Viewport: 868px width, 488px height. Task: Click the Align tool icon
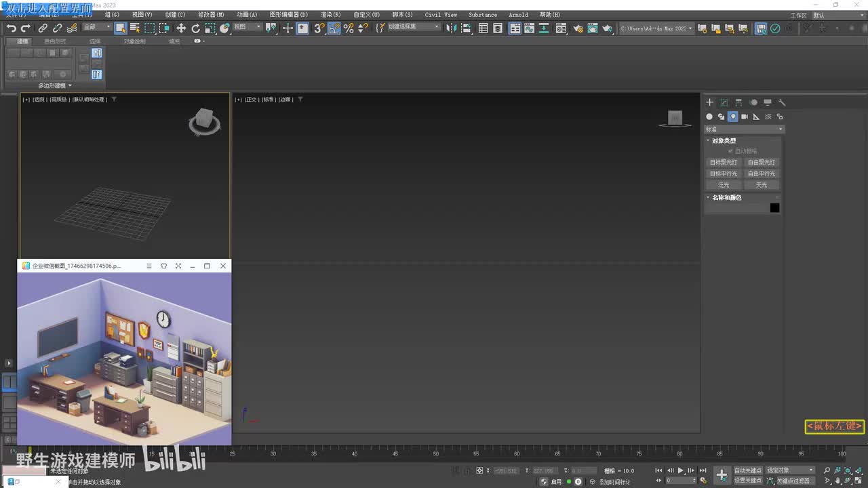pyautogui.click(x=467, y=28)
